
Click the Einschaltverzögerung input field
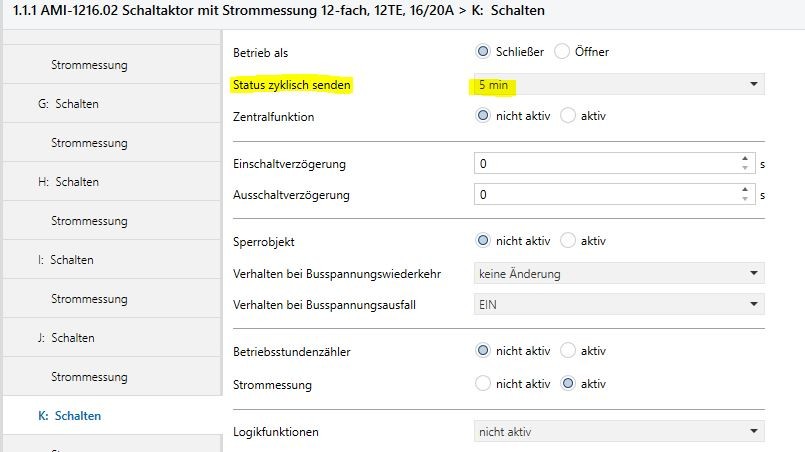point(607,163)
